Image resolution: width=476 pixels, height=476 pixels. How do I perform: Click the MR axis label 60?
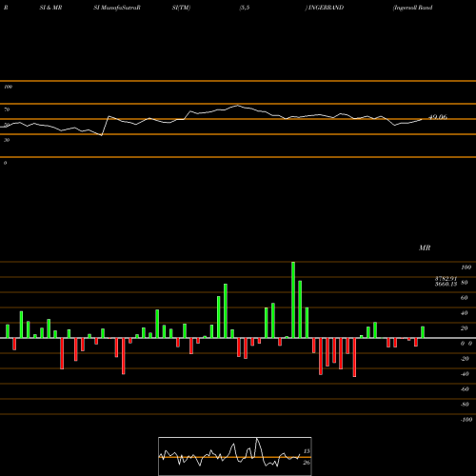pyautogui.click(x=465, y=298)
